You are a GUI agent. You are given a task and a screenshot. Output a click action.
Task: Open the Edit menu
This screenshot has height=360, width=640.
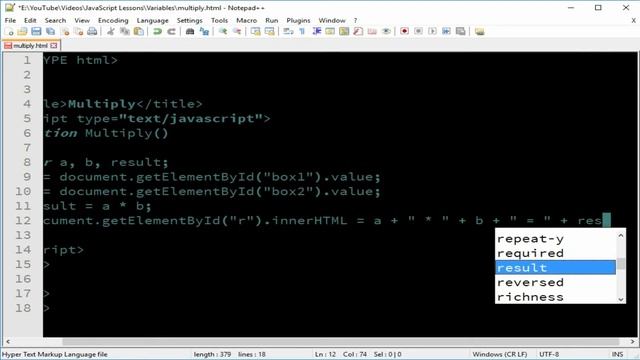[30, 20]
